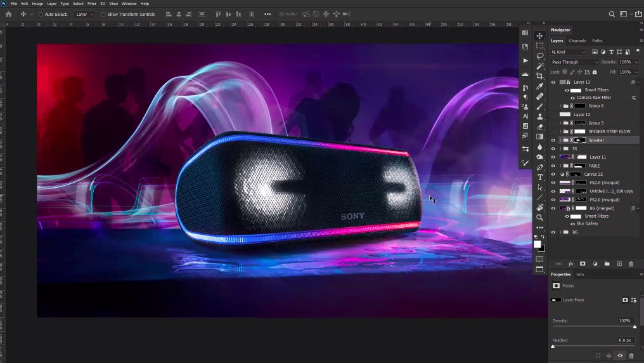The width and height of the screenshot is (644, 363).
Task: Toggle visibility of Camera Raw Filter
Action: 572,98
